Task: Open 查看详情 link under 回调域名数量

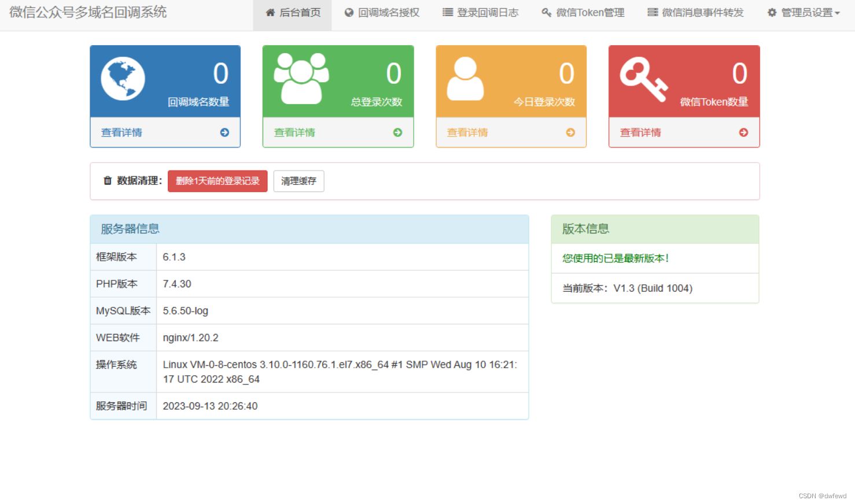Action: coord(121,132)
